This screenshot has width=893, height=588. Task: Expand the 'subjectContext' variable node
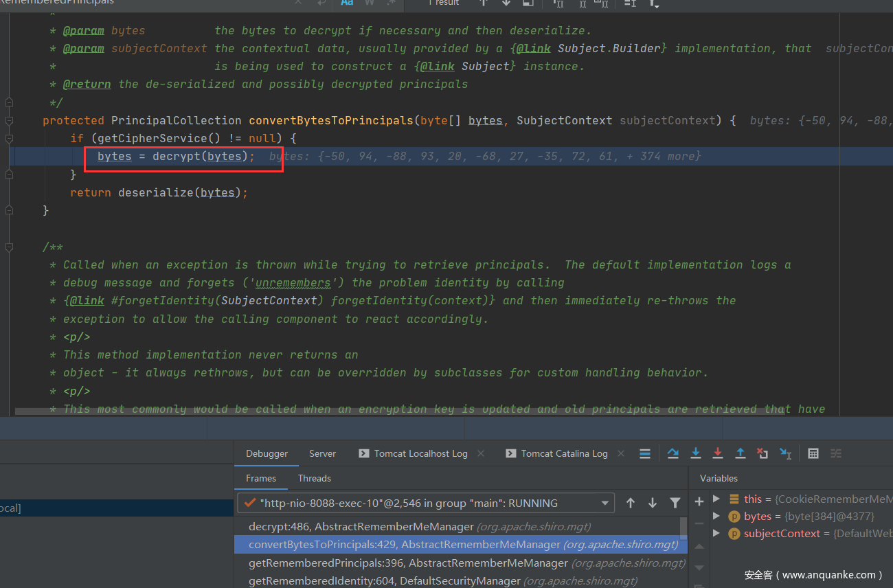[x=716, y=534]
